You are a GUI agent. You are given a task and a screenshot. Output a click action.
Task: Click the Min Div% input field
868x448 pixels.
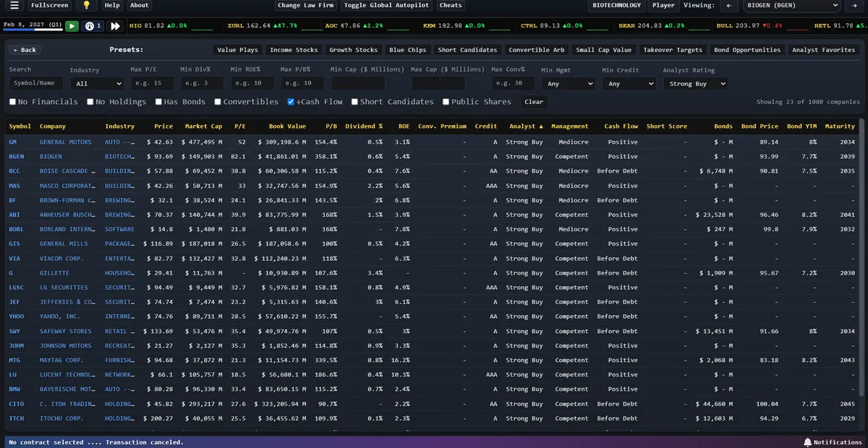coord(202,84)
